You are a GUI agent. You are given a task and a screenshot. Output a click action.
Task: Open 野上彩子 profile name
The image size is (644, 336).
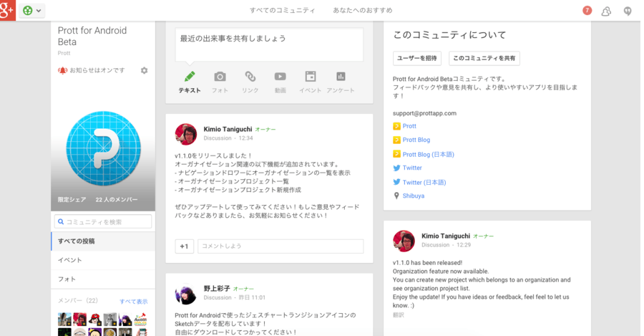click(x=217, y=289)
